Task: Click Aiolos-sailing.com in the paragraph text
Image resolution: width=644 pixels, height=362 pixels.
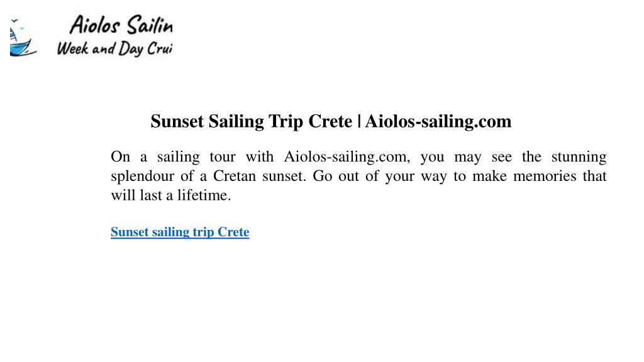Action: [x=347, y=156]
